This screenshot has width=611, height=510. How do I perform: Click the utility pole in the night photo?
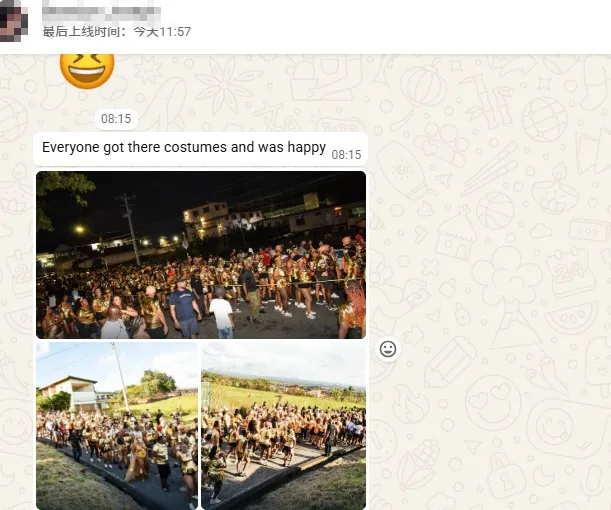130,229
